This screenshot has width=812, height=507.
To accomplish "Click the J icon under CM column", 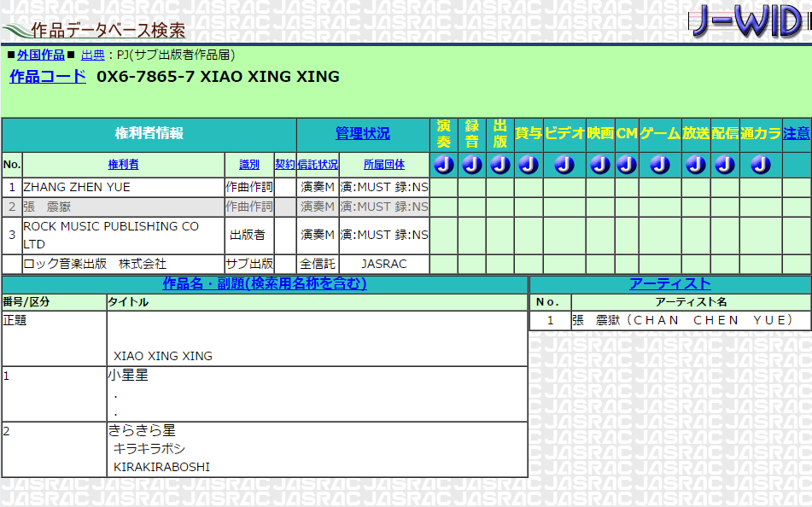I will (627, 166).
